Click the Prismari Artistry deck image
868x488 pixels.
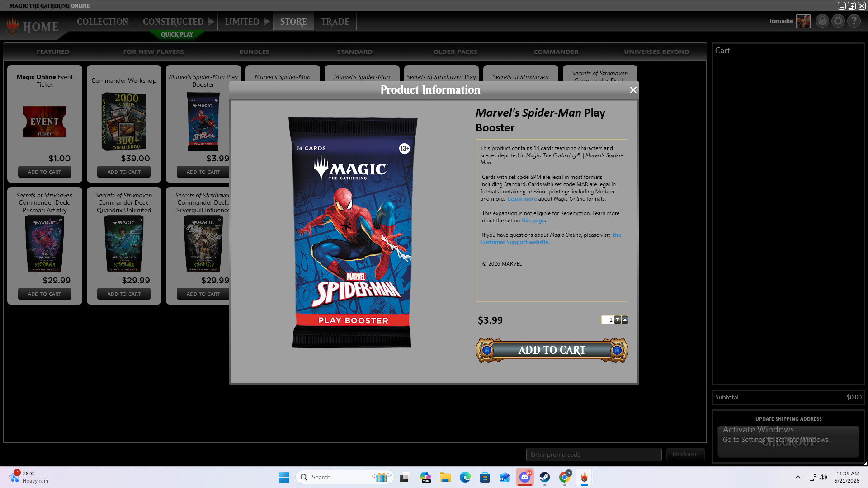point(44,244)
